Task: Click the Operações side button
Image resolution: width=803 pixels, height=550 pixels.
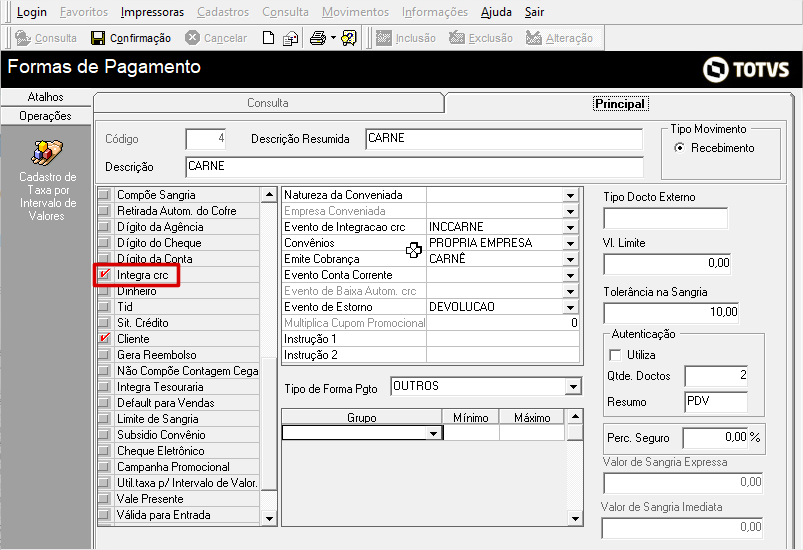Action: tap(46, 116)
